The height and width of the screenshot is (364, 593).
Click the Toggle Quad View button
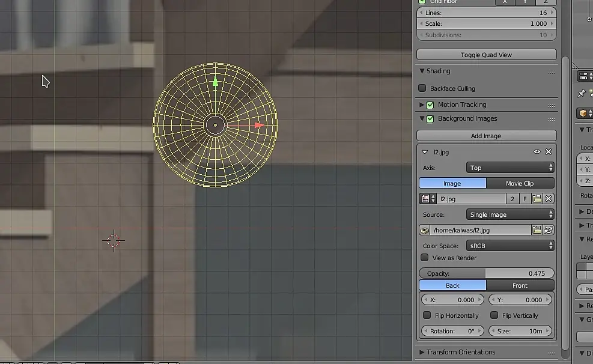tap(486, 55)
